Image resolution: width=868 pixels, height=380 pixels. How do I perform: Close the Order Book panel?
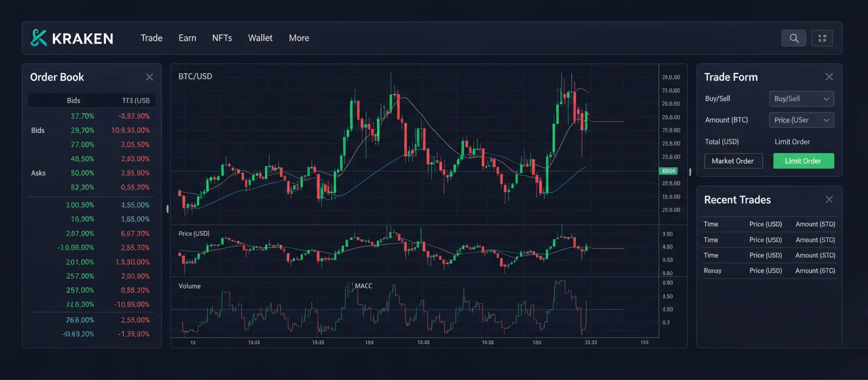(x=149, y=77)
